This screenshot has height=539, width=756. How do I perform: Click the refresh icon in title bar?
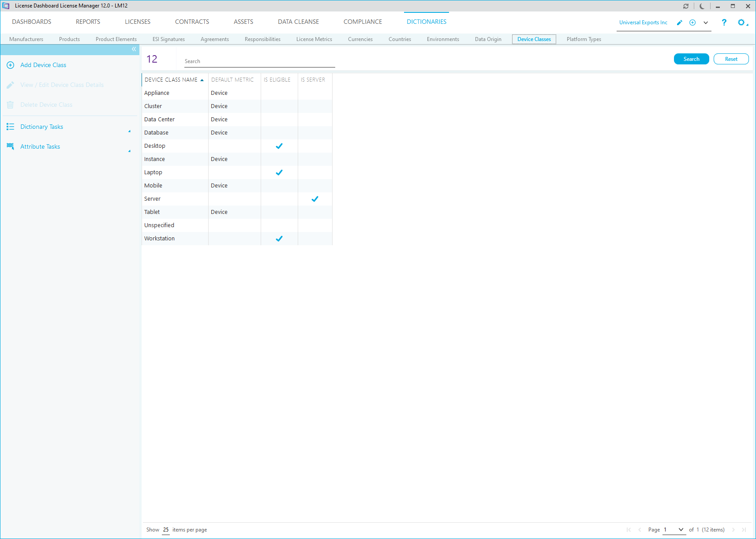686,6
